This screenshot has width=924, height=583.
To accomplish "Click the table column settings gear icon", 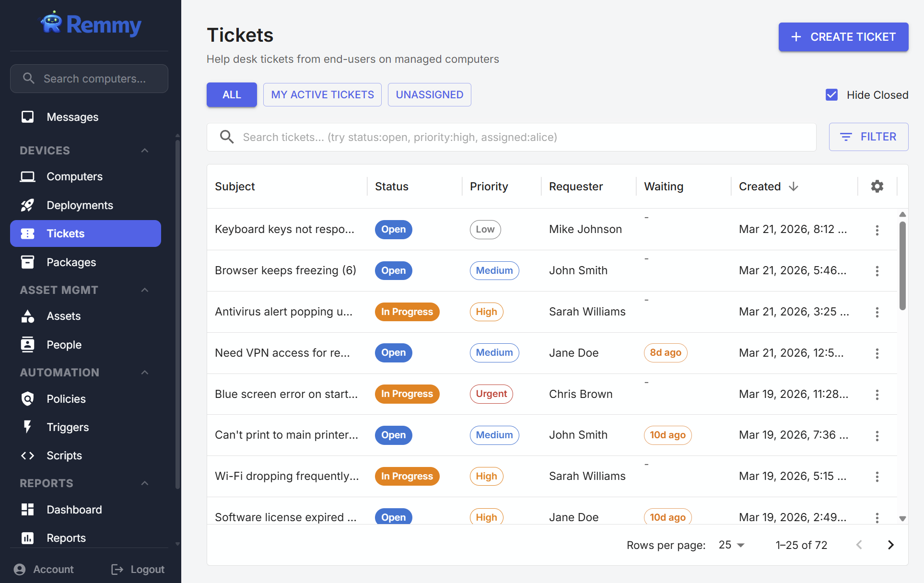I will coord(877,187).
